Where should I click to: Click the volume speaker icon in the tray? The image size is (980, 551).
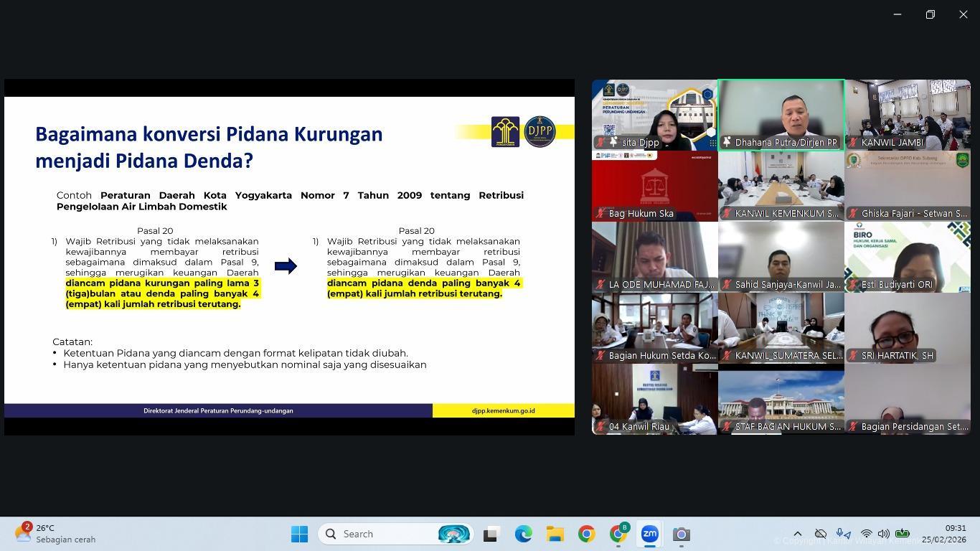click(x=884, y=534)
